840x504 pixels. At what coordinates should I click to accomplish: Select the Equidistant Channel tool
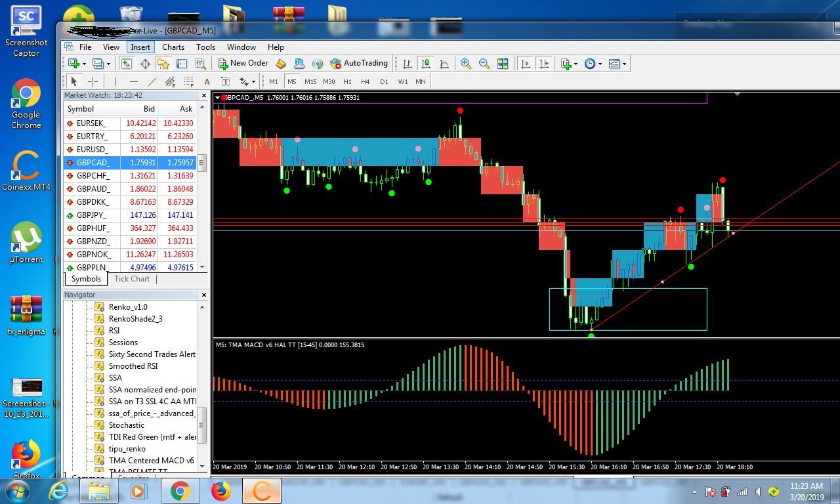pos(171,81)
